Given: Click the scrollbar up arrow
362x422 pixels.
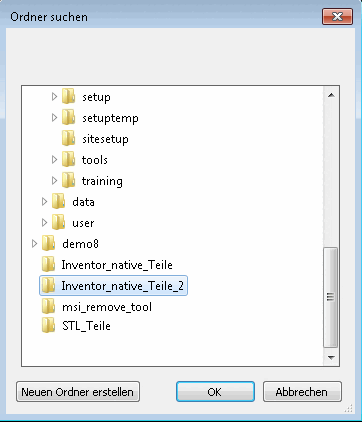Looking at the screenshot, I should coord(331,95).
